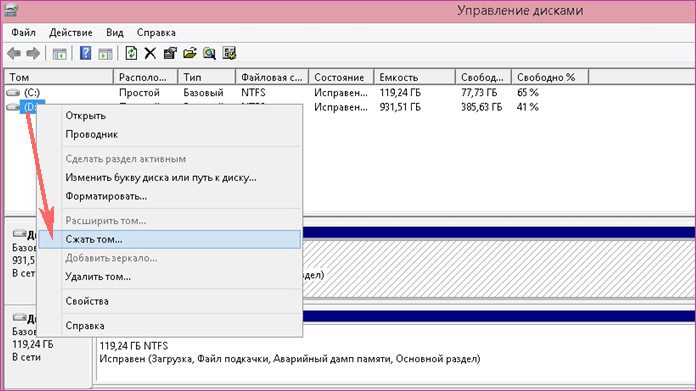Select the (D:) drive icon in volume list
This screenshot has height=391, width=696.
tap(13, 107)
